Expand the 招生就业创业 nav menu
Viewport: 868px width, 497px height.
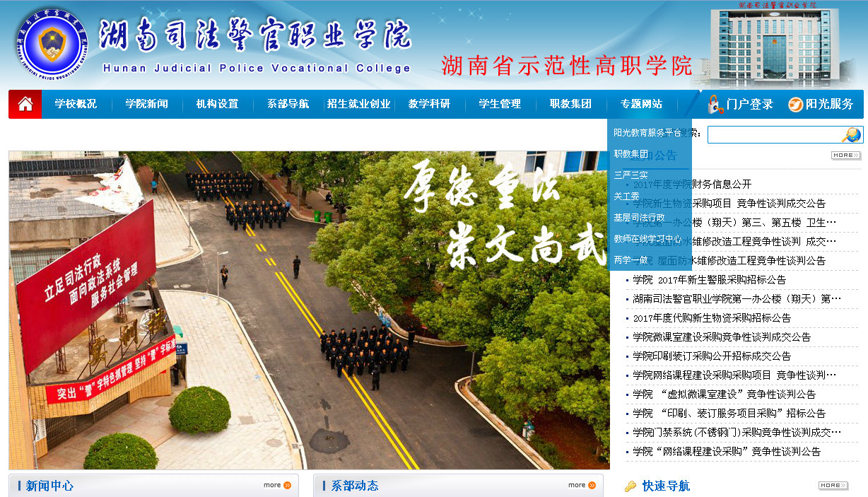point(358,104)
